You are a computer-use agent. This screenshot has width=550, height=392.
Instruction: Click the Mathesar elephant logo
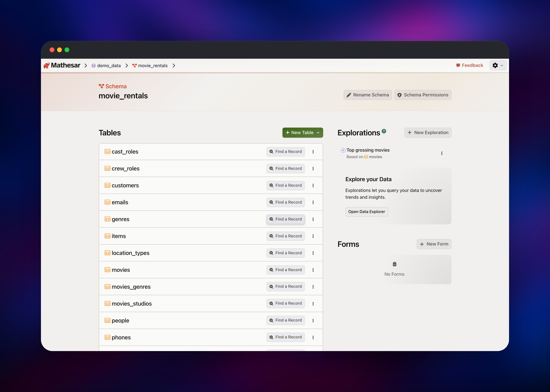pyautogui.click(x=47, y=65)
